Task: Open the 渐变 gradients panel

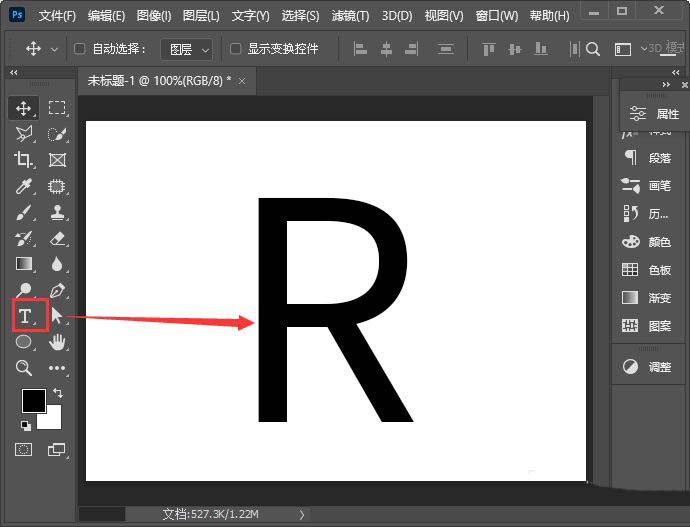Action: 648,298
